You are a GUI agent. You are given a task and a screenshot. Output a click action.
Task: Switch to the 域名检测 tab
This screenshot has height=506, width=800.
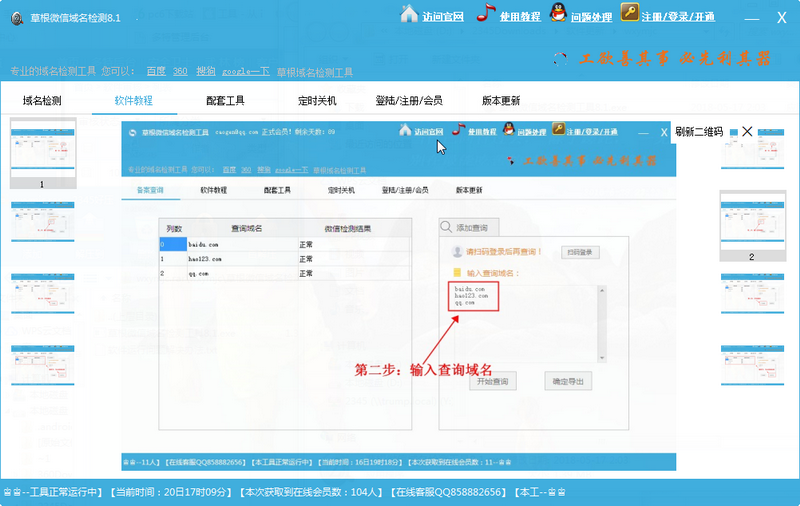click(x=42, y=100)
